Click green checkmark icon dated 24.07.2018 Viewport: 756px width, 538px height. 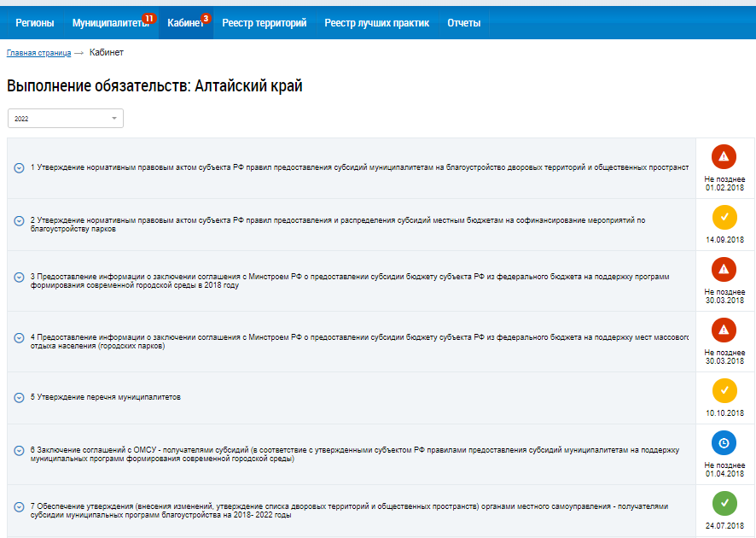click(724, 503)
